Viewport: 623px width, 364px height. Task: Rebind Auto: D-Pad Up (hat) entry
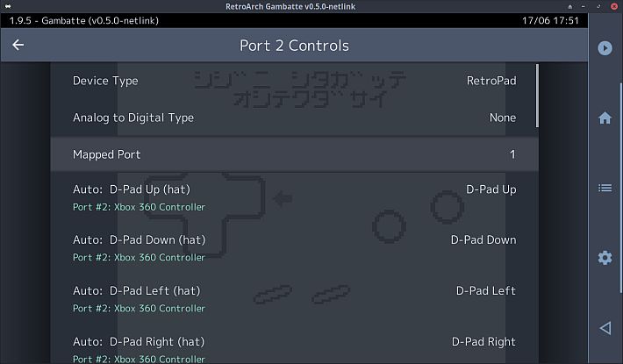(x=295, y=197)
